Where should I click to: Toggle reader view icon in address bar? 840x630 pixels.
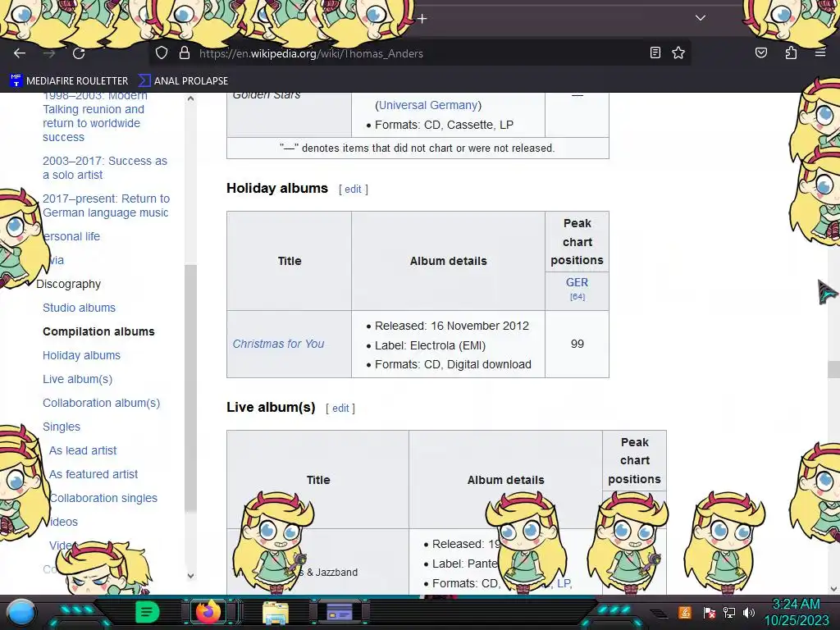tap(655, 52)
